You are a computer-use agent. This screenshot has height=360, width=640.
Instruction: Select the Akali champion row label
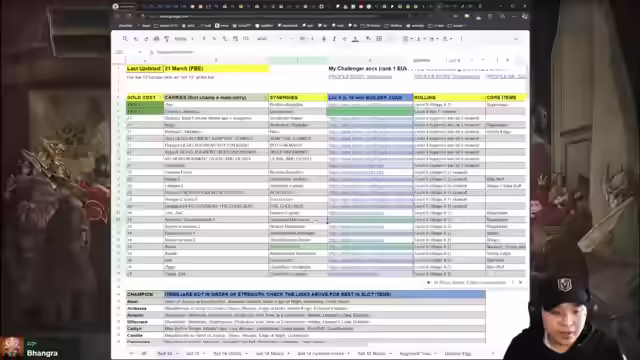coord(145,302)
